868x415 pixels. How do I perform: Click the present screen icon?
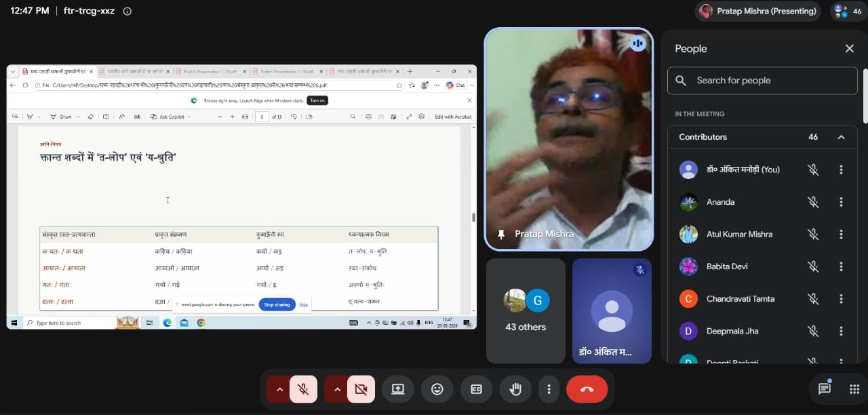(397, 389)
